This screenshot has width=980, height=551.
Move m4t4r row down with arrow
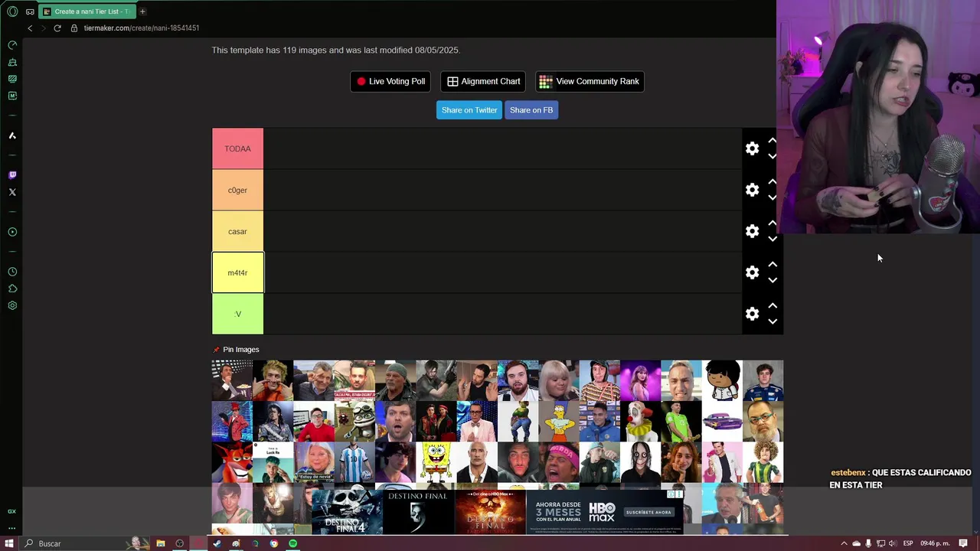coord(773,280)
